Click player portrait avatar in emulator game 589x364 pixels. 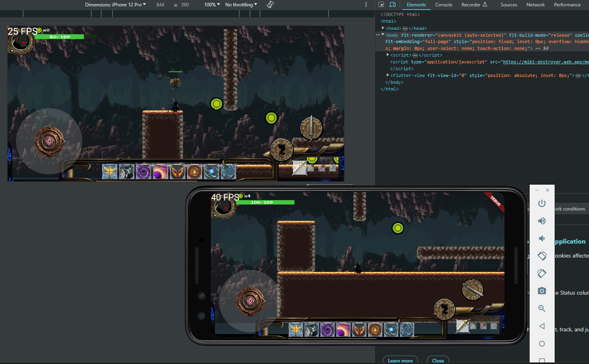pyautogui.click(x=223, y=207)
